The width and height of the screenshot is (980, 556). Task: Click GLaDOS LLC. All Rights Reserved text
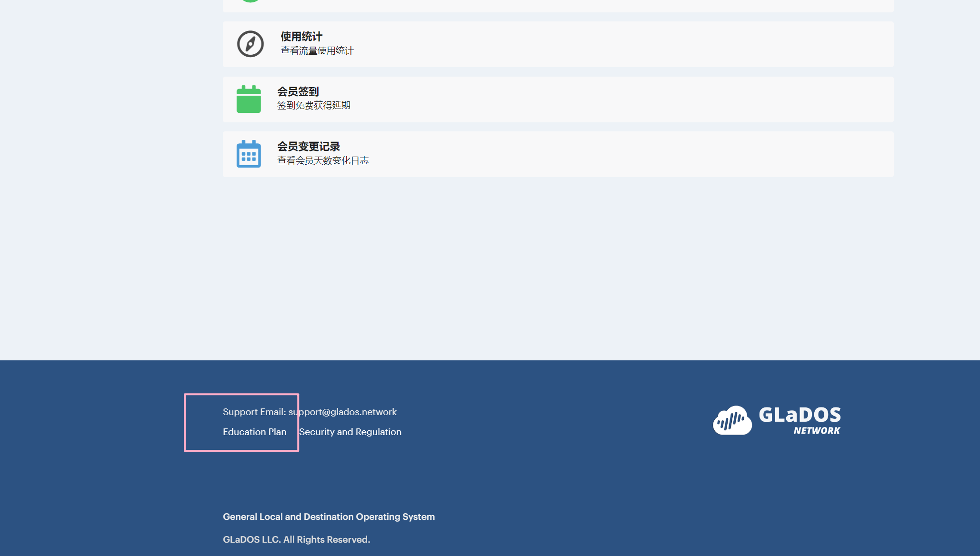296,539
